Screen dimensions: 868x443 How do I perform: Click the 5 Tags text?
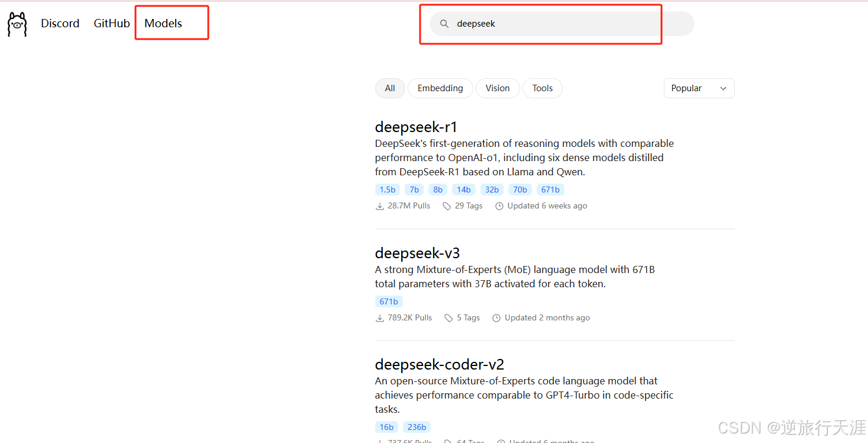(x=468, y=318)
